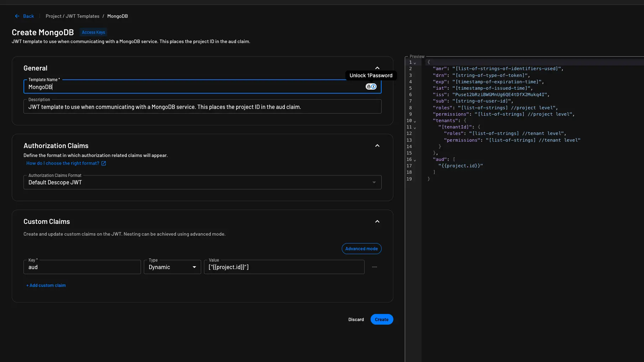The width and height of the screenshot is (644, 362).
Task: Click the sub string-of-user-id line
Action: click(x=473, y=101)
